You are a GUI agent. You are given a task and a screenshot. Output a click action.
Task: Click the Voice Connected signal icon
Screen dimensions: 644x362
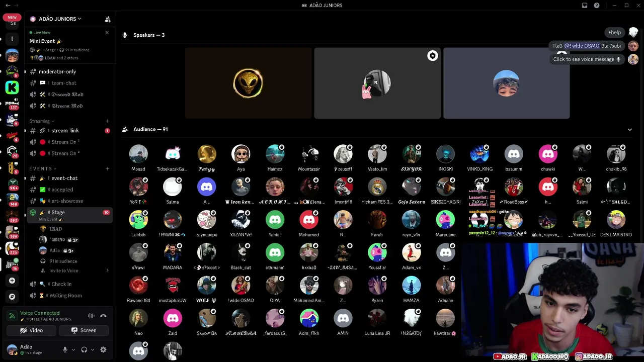[12, 316]
